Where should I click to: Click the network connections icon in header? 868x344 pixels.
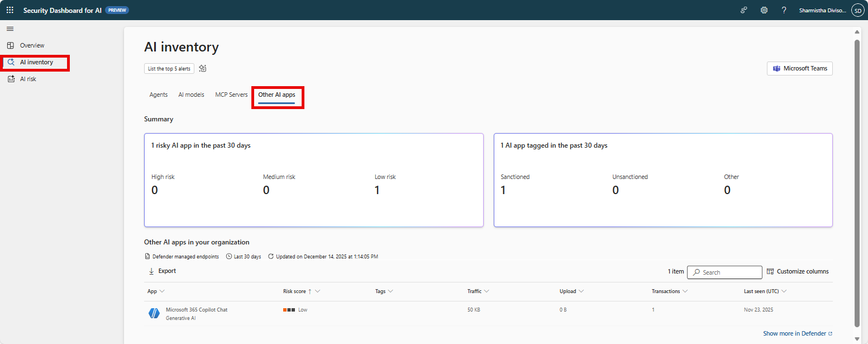click(x=744, y=10)
